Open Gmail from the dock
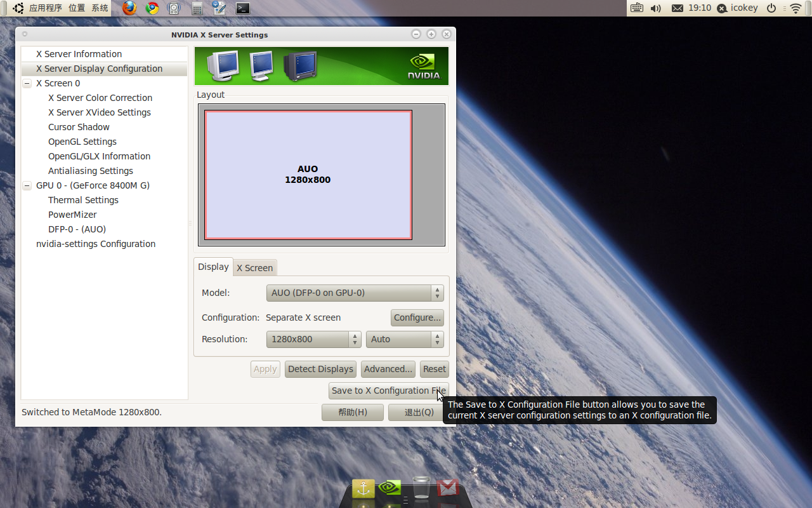Viewport: 812px width, 508px height. pos(447,488)
